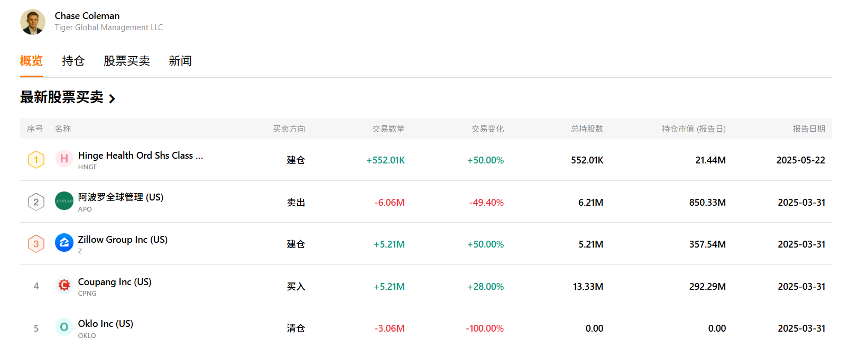Click the 21.44M holding value

(710, 160)
